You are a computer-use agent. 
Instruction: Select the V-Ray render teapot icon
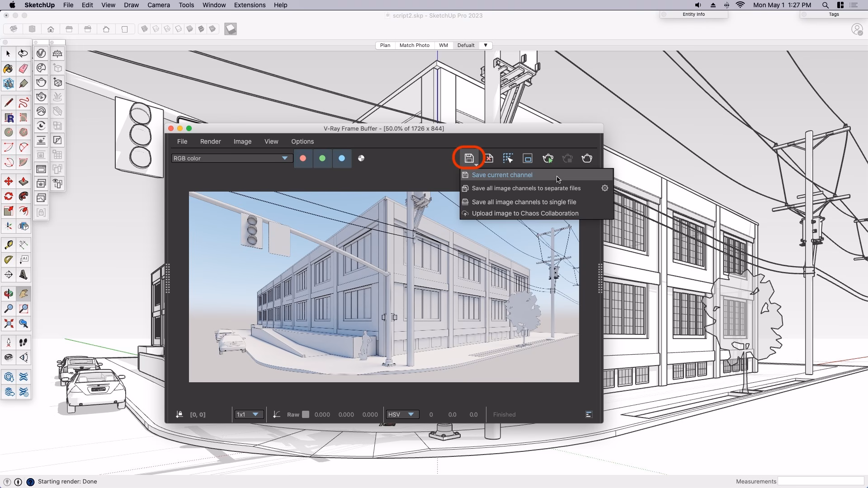(41, 82)
